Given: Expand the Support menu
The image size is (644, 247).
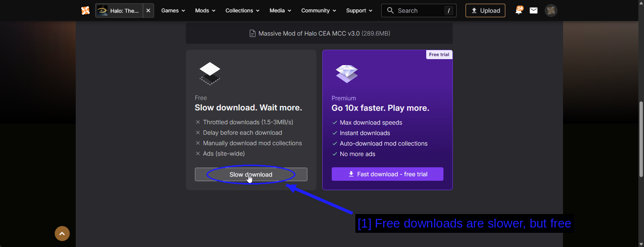Looking at the screenshot, I should coord(359,10).
